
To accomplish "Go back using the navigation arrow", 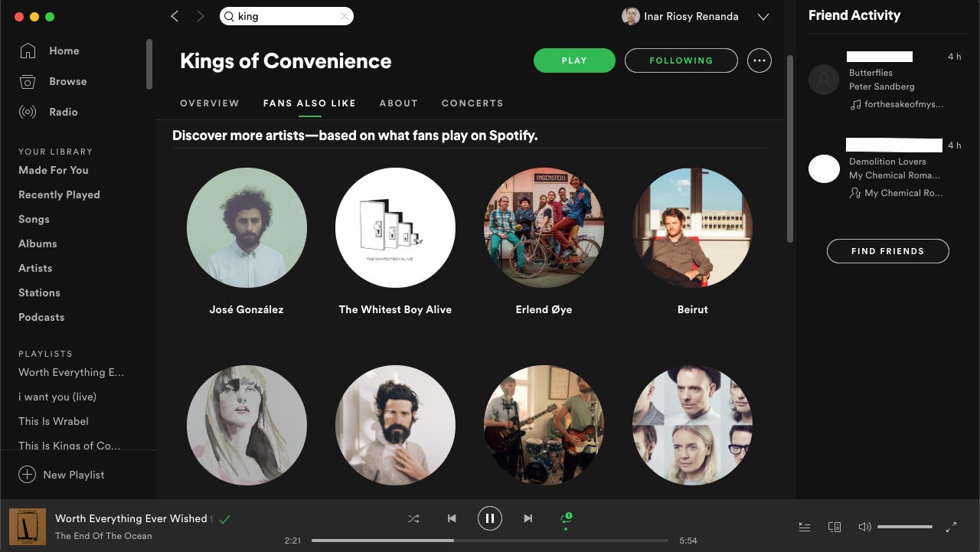I will (174, 15).
